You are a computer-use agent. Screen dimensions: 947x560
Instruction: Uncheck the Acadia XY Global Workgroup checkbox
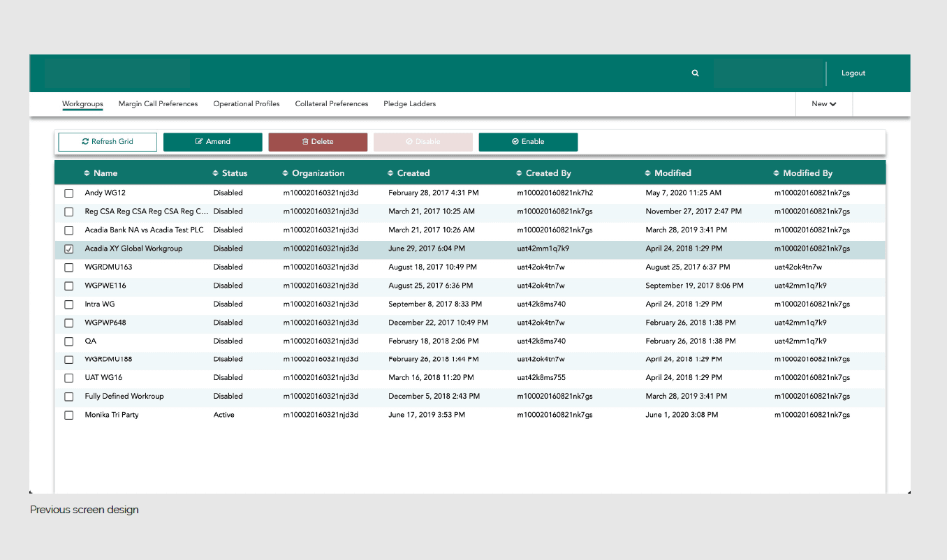tap(69, 249)
